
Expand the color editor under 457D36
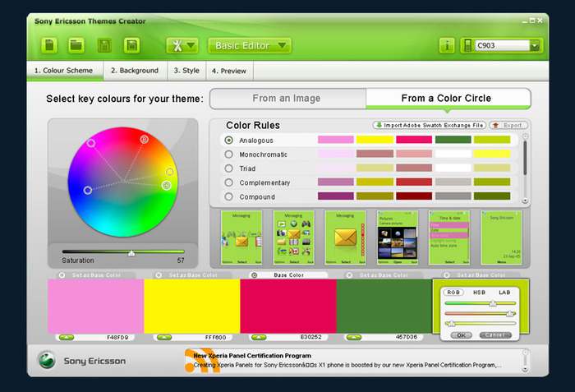(x=354, y=337)
